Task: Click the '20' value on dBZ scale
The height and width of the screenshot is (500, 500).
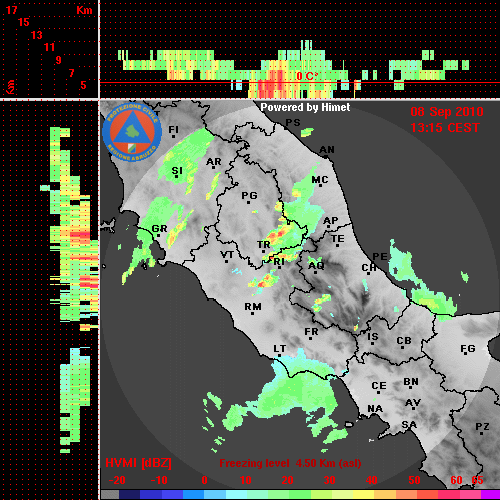Action: pyautogui.click(x=287, y=480)
